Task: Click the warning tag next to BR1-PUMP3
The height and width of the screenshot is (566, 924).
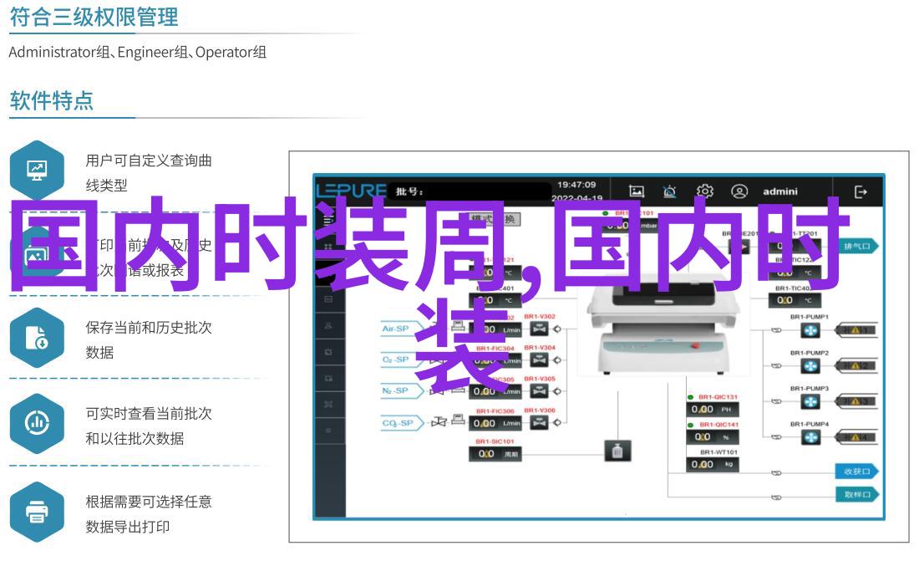Action: point(856,401)
